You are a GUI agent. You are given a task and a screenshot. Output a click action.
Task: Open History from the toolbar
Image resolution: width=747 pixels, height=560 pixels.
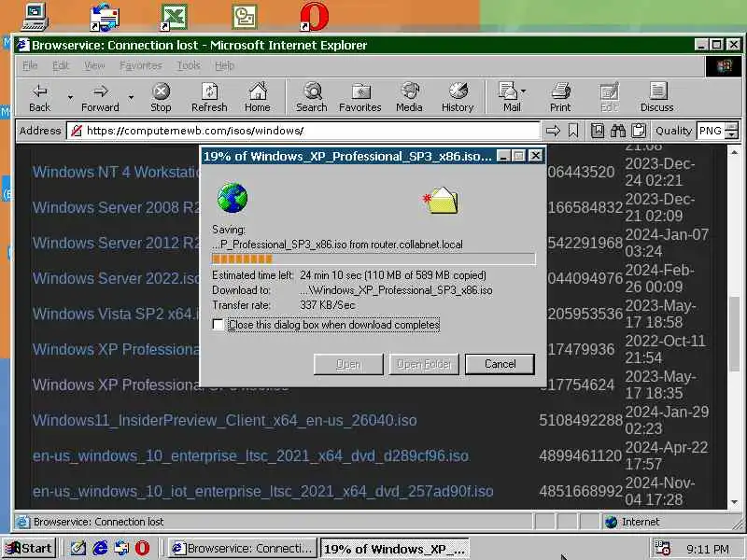458,98
